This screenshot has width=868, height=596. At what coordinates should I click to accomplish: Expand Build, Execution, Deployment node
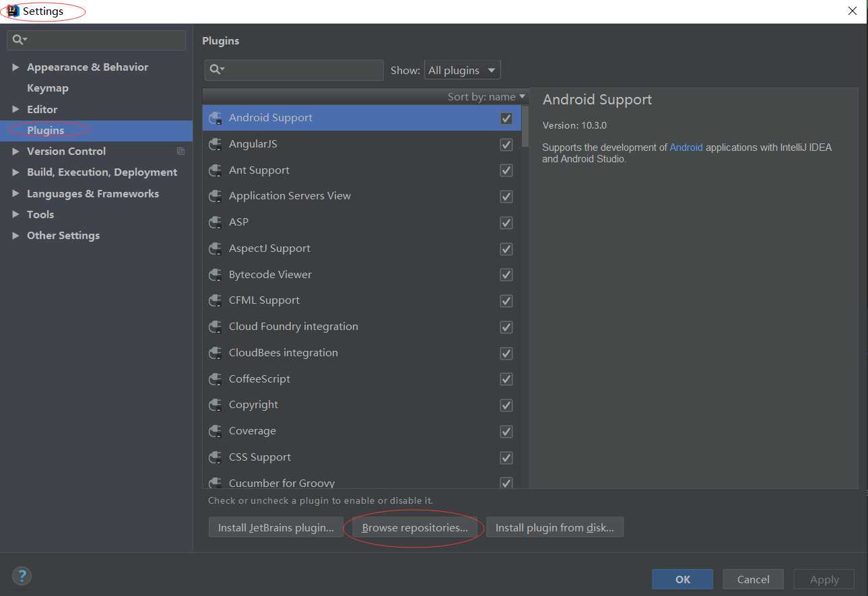point(15,172)
